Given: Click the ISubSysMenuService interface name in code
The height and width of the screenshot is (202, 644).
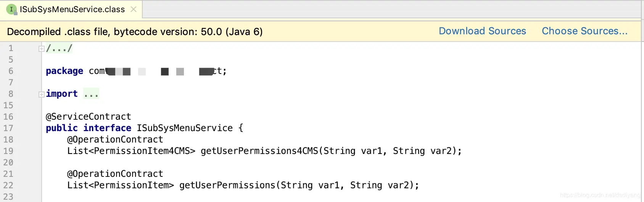Looking at the screenshot, I should (x=185, y=128).
